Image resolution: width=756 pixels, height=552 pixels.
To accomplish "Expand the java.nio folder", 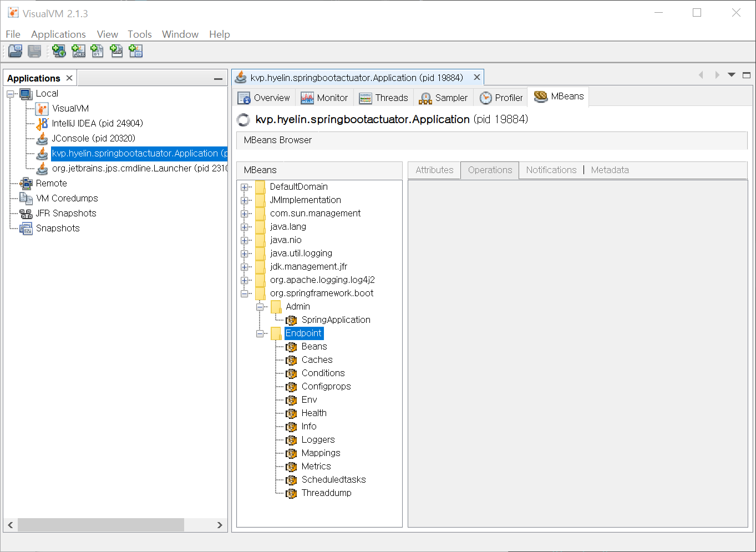I will click(244, 240).
